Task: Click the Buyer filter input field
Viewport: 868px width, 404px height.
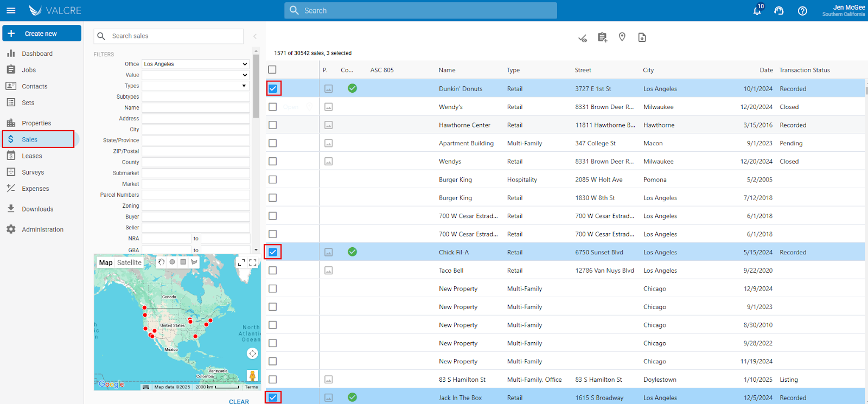Action: [x=195, y=217]
